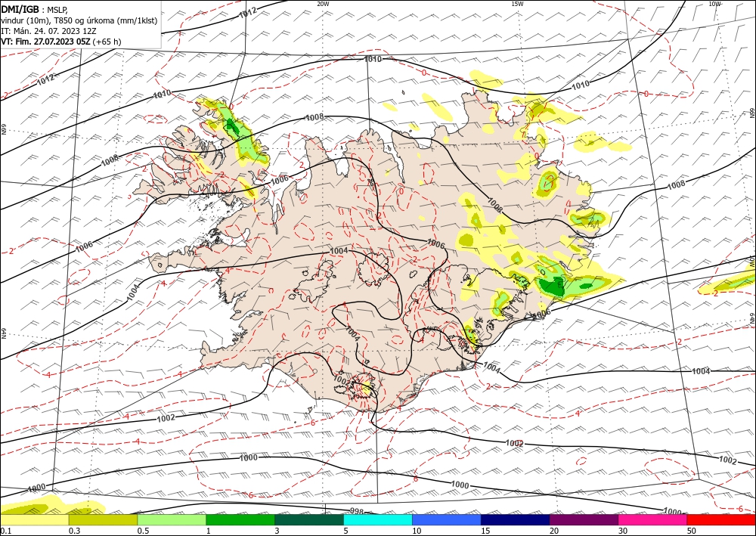
Task: Click the red above-50 mm legend swatch
Action: click(721, 519)
